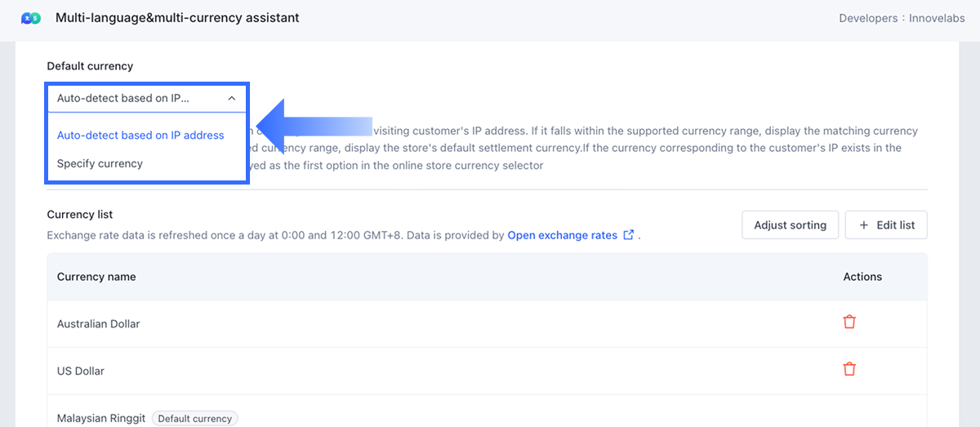Image resolution: width=980 pixels, height=427 pixels.
Task: Click the Adjust sorting button
Action: [790, 225]
